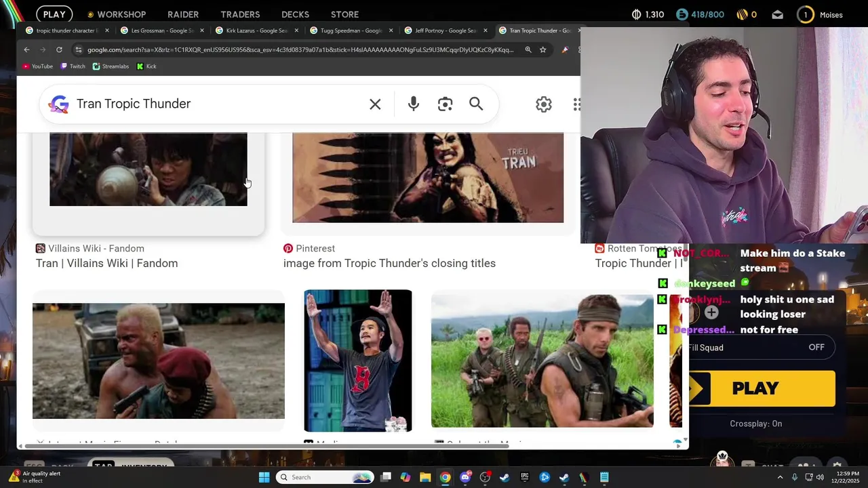The image size is (868, 488).
Task: Open Copilot on the taskbar
Action: click(406, 477)
